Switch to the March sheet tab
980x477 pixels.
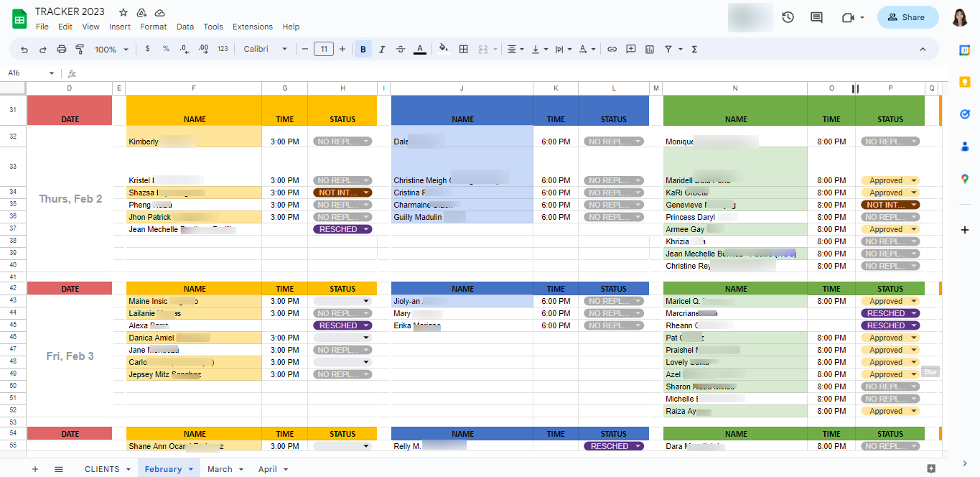click(225, 469)
